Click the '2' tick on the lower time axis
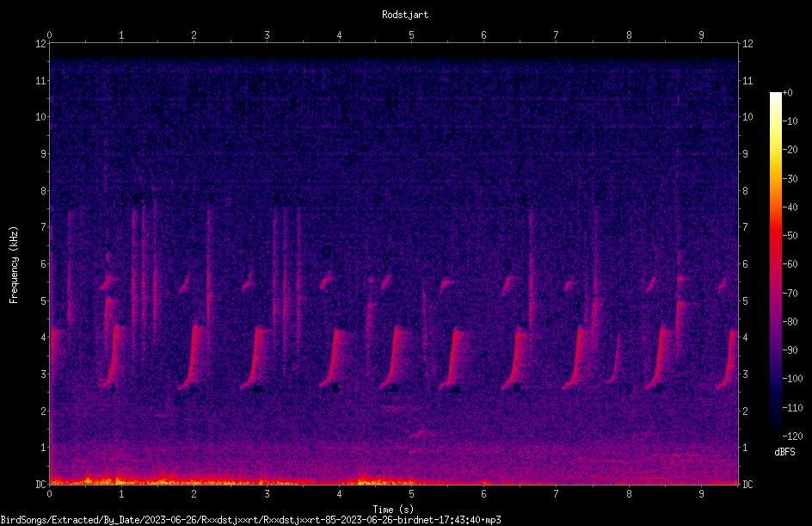812x526 pixels. pyautogui.click(x=194, y=494)
